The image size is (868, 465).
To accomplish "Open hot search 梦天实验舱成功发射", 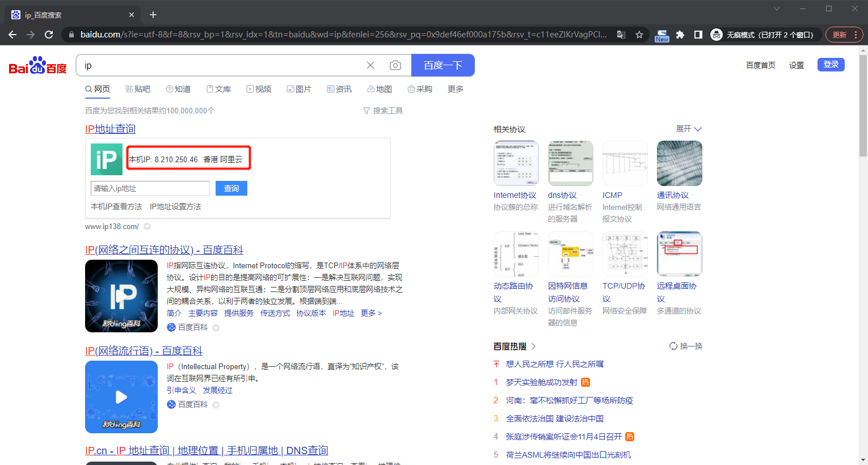I will point(542,382).
